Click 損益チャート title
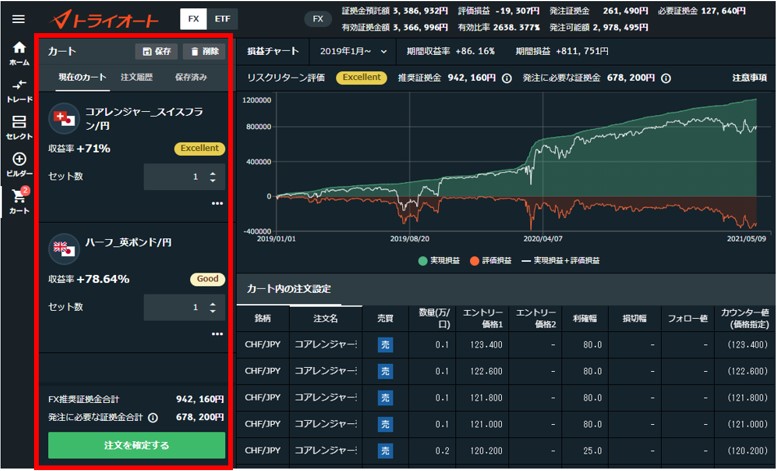777x471 pixels. pos(273,52)
